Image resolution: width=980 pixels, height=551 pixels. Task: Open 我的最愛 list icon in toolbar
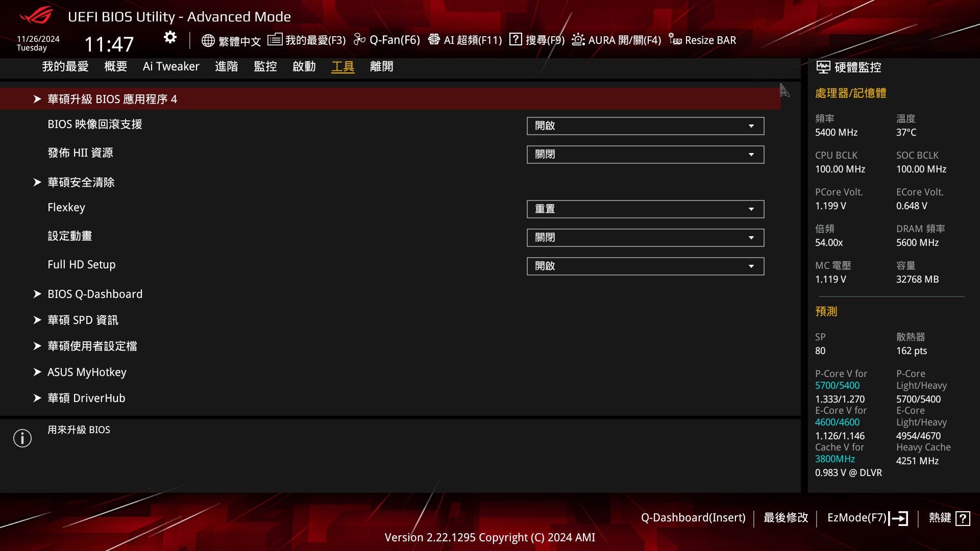[275, 39]
